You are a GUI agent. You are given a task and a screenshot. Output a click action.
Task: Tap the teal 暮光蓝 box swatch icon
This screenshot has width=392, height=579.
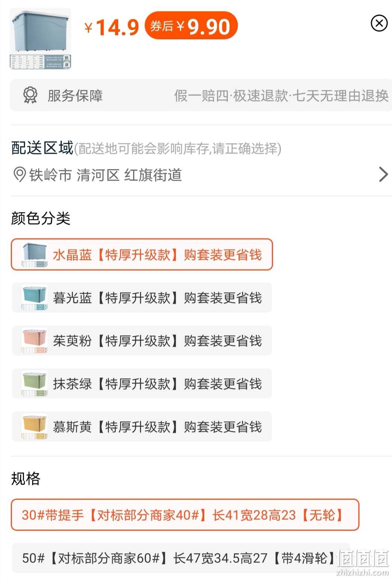click(34, 298)
